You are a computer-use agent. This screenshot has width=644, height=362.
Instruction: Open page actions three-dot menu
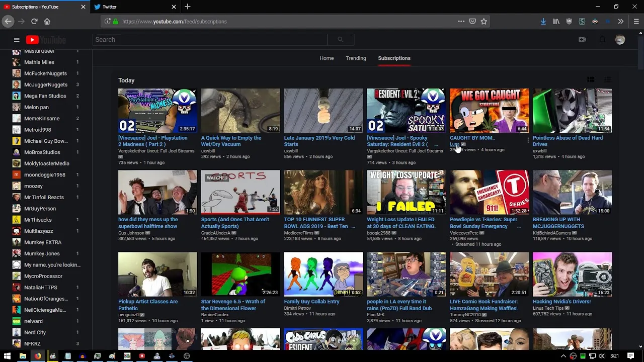pyautogui.click(x=461, y=21)
